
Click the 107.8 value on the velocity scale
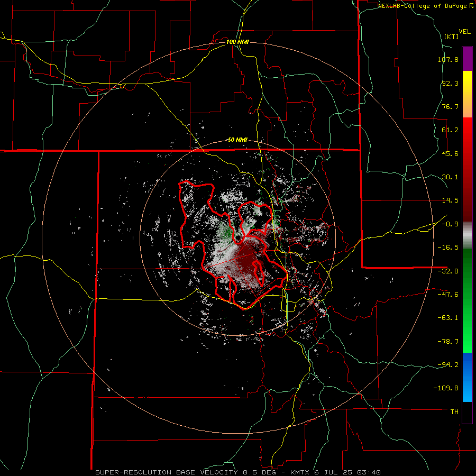point(448,59)
